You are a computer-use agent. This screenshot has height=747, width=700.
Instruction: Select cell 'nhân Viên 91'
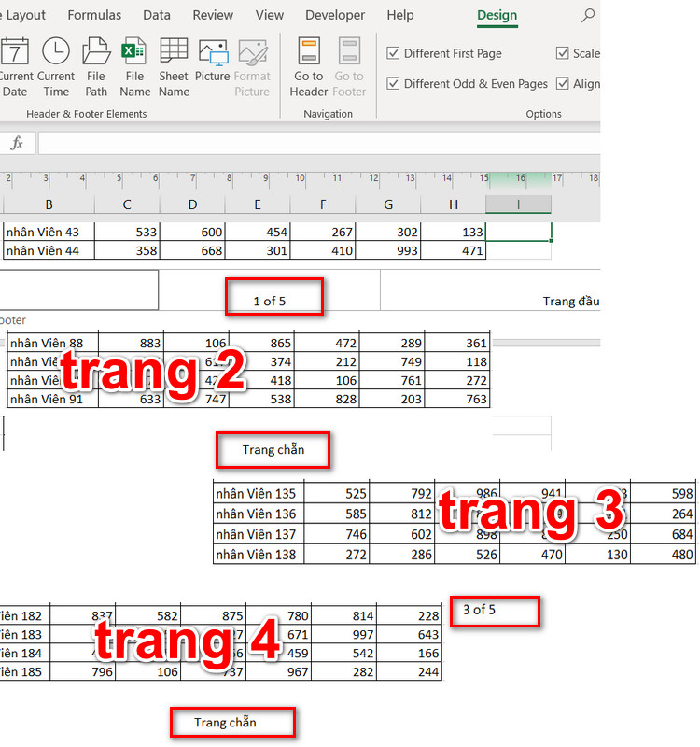point(53,399)
